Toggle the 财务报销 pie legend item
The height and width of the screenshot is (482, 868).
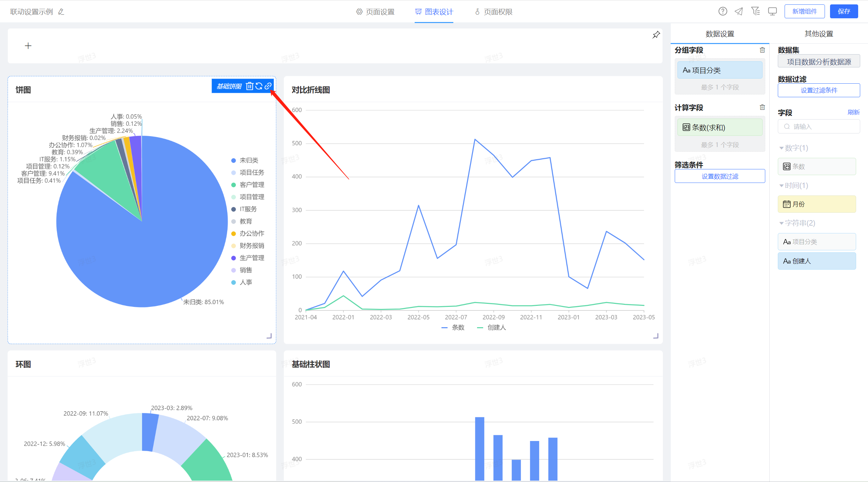pos(248,246)
